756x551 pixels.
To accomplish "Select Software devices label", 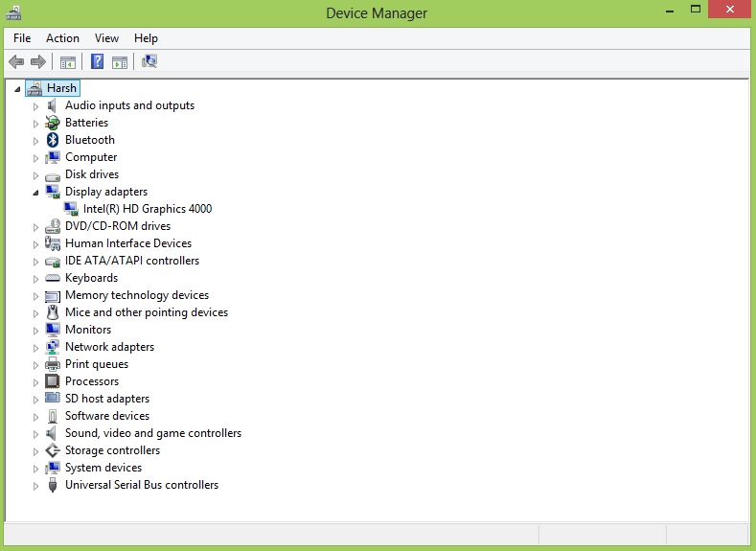I will (107, 416).
